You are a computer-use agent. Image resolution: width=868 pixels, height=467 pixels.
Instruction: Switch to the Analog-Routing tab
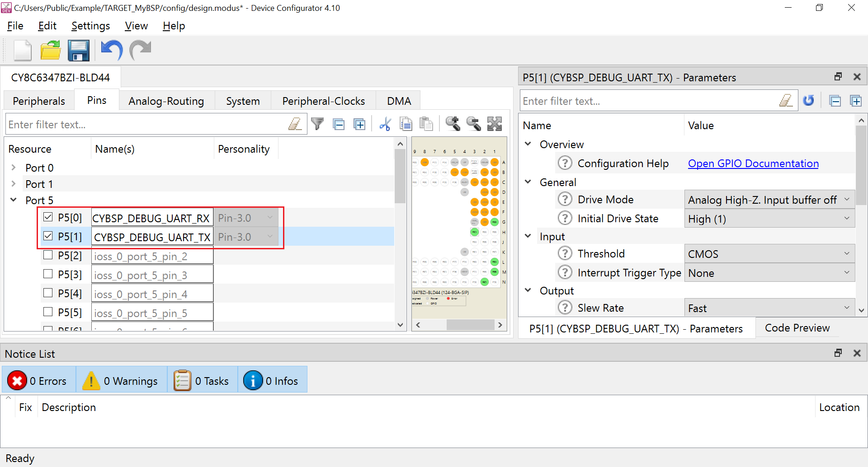coord(166,101)
